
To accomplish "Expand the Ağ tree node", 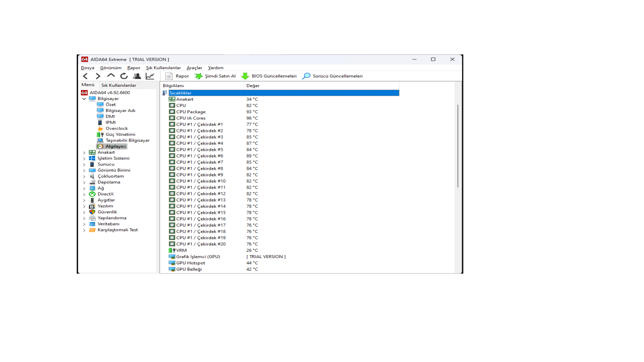I will [84, 189].
